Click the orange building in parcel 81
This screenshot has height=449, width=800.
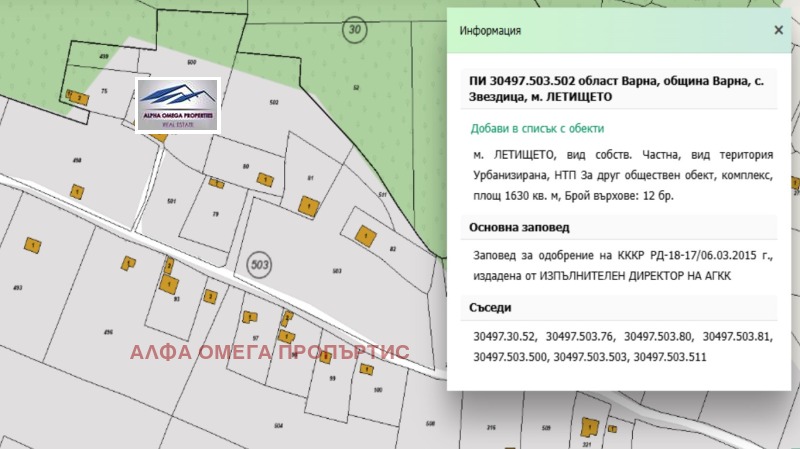(308, 207)
